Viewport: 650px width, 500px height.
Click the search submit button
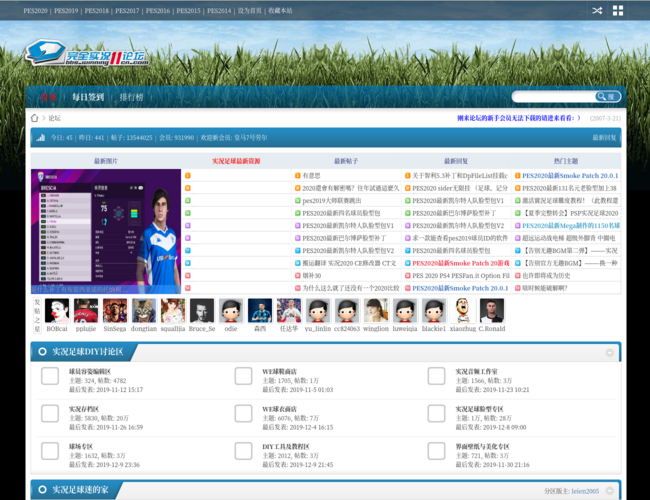[x=607, y=97]
